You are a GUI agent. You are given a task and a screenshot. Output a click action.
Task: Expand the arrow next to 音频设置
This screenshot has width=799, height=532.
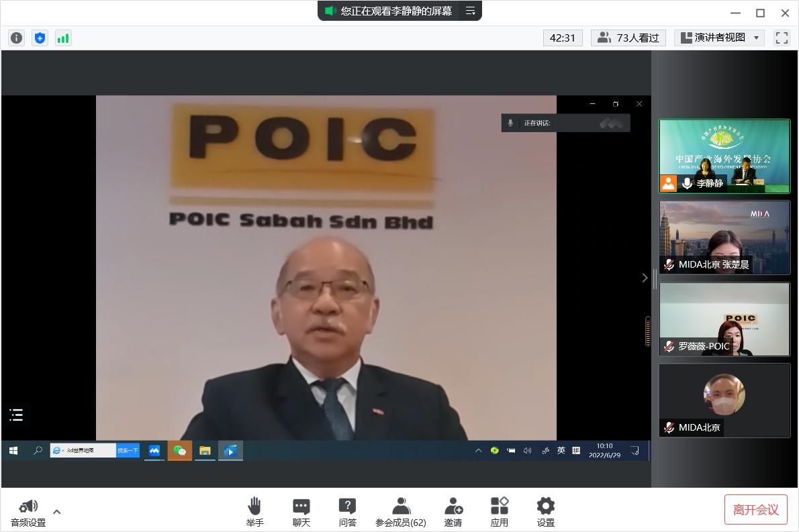coord(57,512)
